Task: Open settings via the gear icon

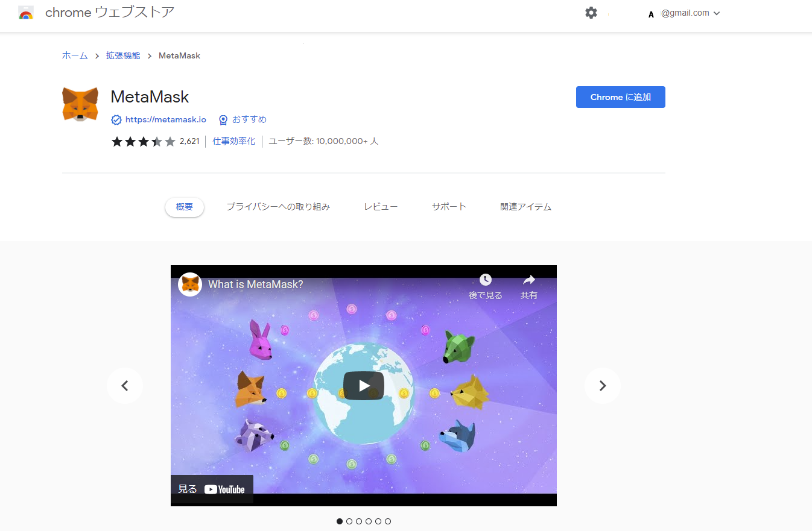Action: (591, 13)
